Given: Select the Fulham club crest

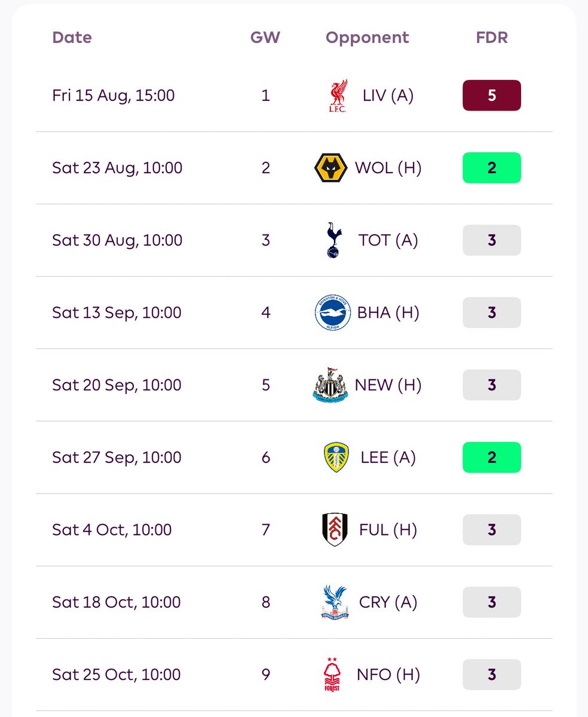Looking at the screenshot, I should coord(334,530).
